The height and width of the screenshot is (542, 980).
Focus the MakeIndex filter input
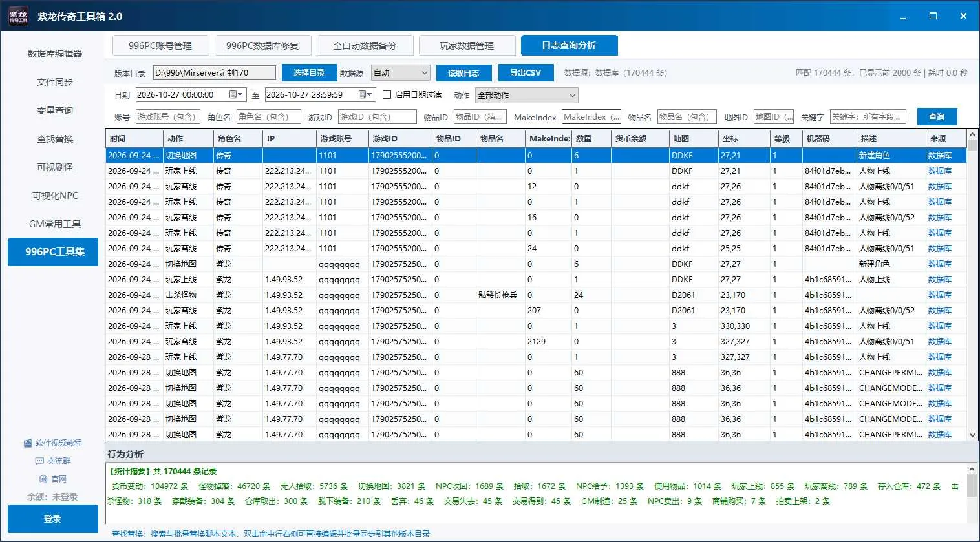point(591,117)
